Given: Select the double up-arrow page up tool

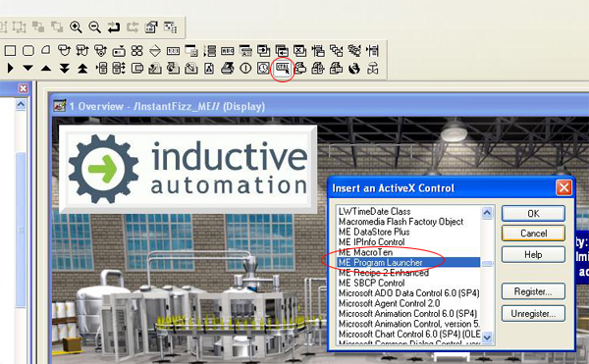Looking at the screenshot, I should click(x=82, y=69).
